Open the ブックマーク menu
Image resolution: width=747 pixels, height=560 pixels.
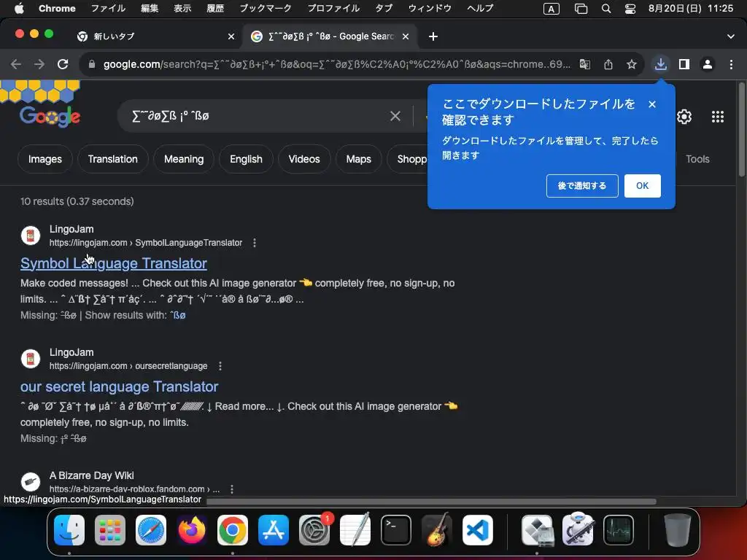point(266,8)
